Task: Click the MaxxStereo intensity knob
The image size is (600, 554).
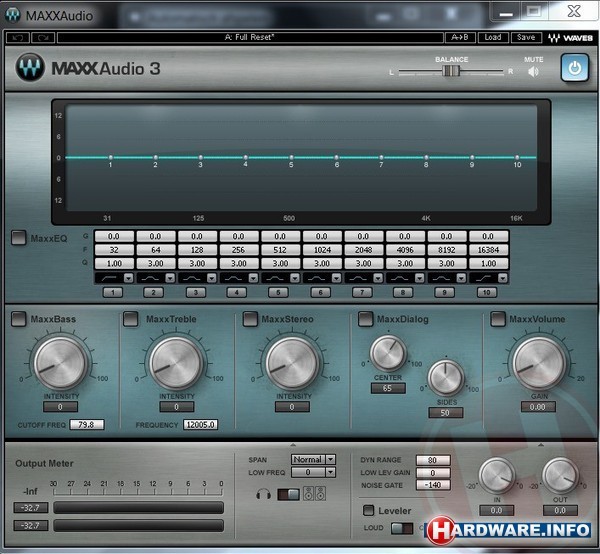Action: tap(292, 363)
